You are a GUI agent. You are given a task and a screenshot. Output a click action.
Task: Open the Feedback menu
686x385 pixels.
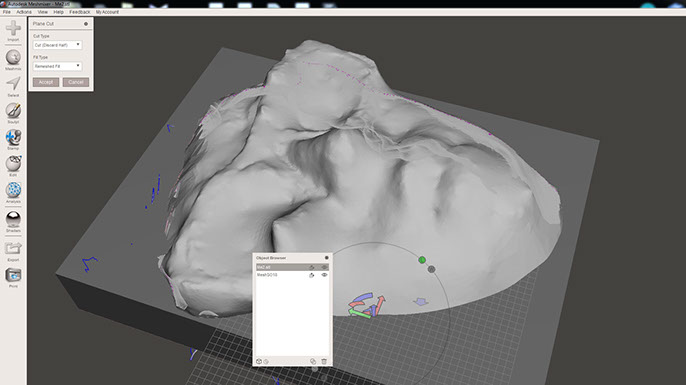80,12
